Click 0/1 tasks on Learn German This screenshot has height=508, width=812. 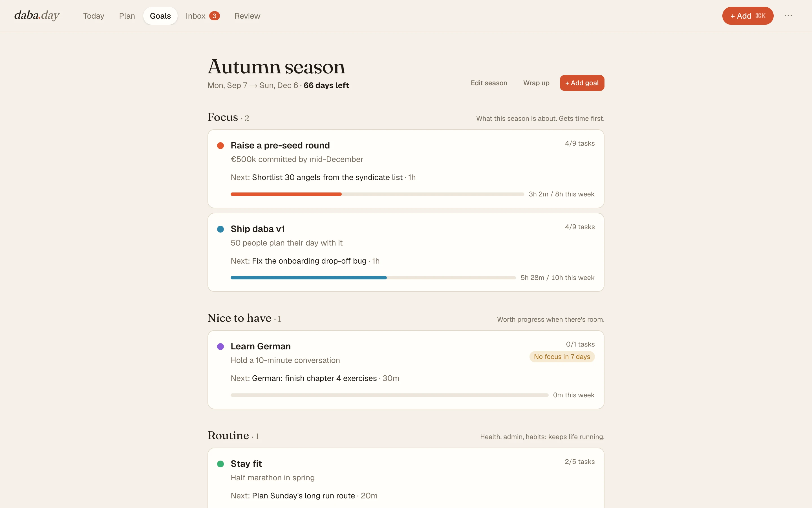(580, 344)
